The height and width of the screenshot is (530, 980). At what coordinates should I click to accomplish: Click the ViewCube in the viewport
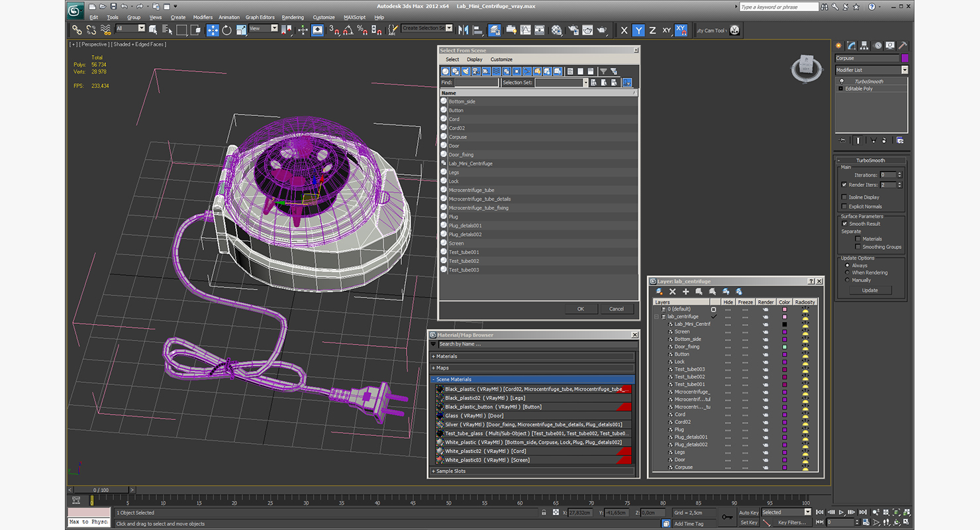tap(807, 66)
